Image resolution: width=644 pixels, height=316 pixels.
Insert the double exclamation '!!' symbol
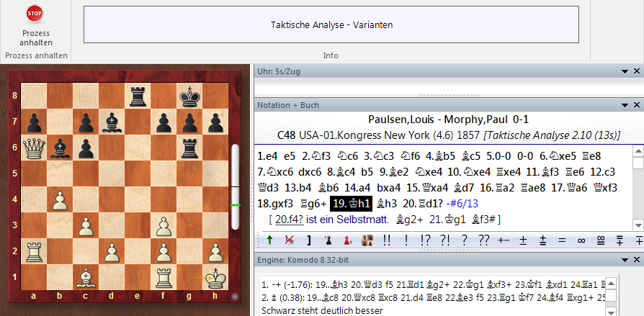pos(387,240)
